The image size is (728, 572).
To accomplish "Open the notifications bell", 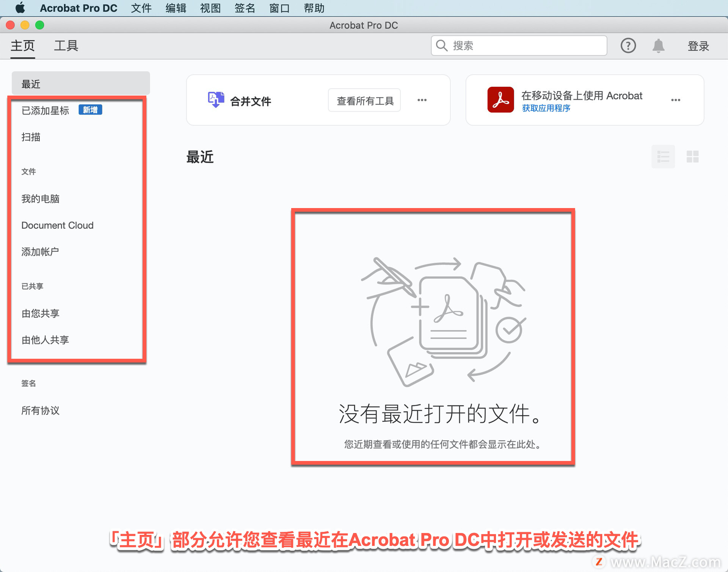I will click(x=658, y=46).
